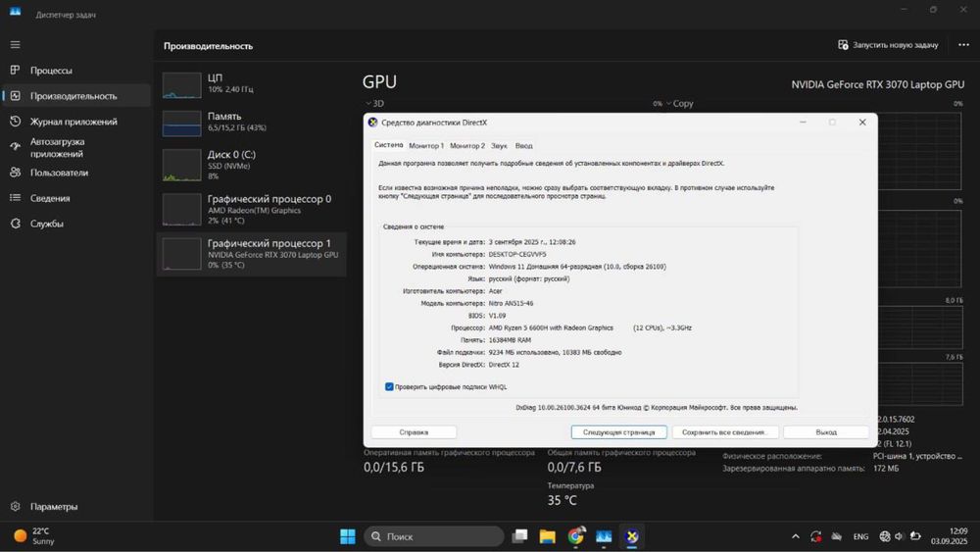Open Task View from the taskbar
The width and height of the screenshot is (980, 552).
tap(519, 536)
